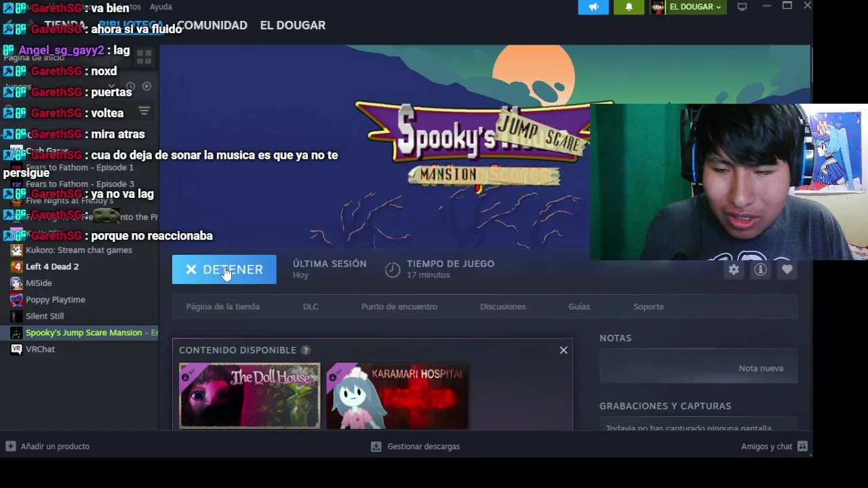Select VRChat in library list
The height and width of the screenshot is (488, 868).
tap(40, 349)
